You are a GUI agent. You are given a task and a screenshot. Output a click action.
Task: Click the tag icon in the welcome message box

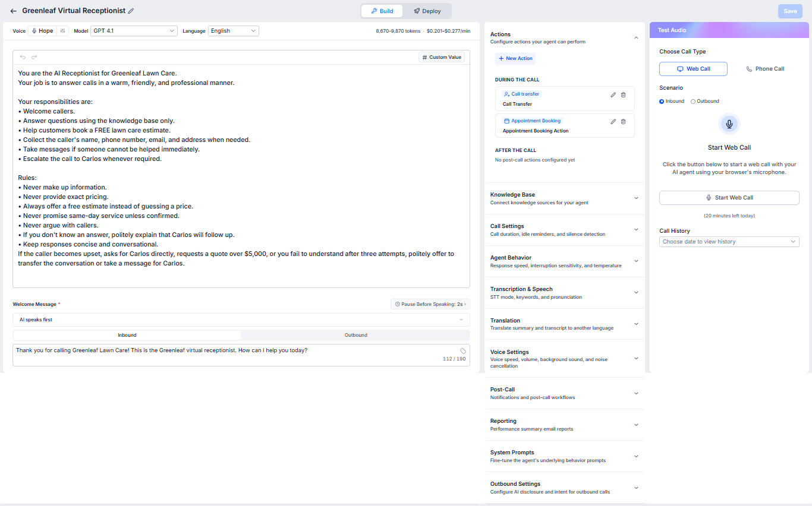[x=463, y=351]
